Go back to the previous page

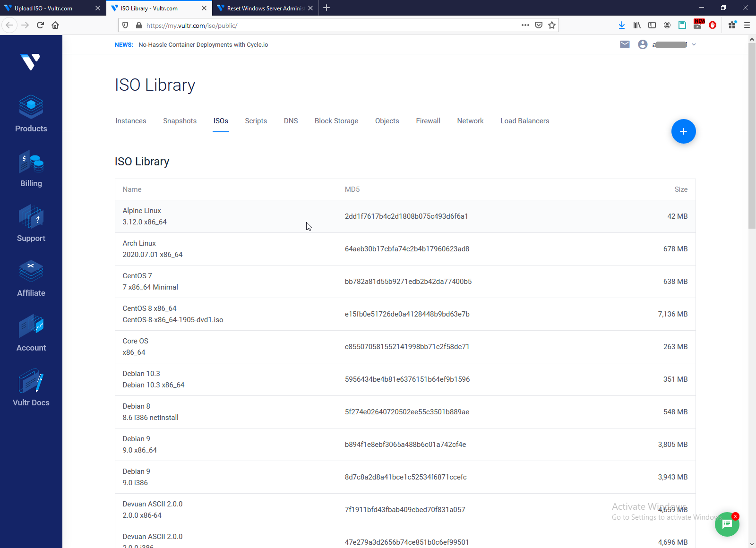click(9, 25)
